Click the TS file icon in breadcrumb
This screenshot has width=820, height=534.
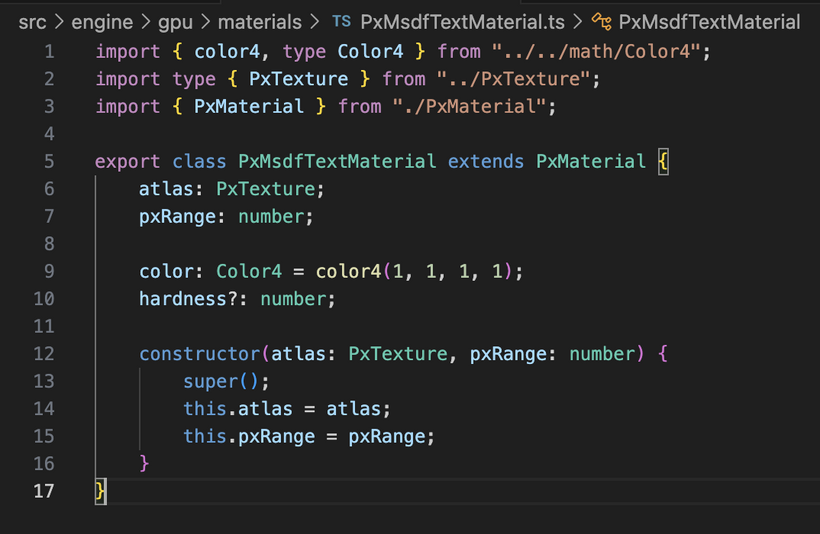[341, 21]
